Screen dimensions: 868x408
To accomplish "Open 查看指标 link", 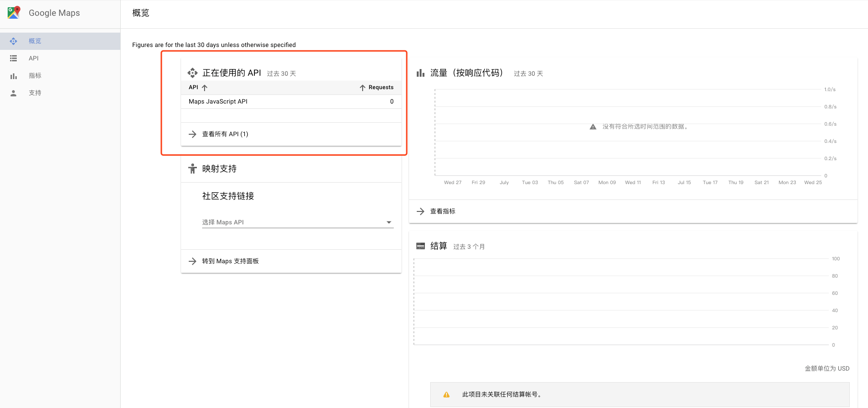I will point(443,211).
